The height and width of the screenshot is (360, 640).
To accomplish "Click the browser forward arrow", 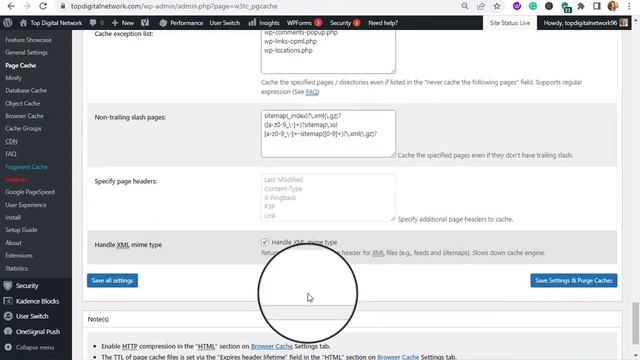I will (27, 6).
